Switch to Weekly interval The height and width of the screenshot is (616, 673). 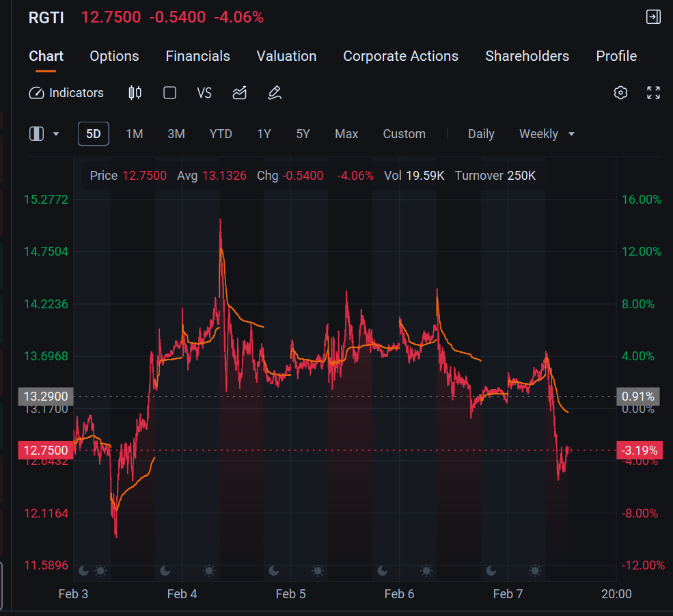pos(538,134)
